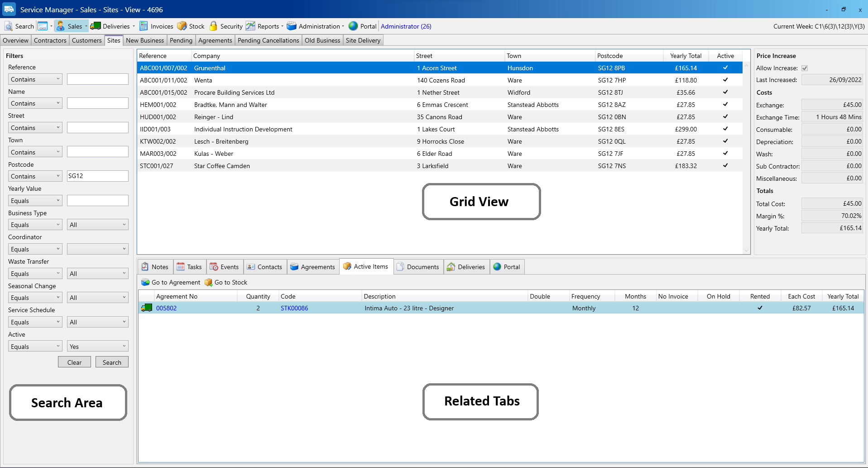Click the grid's vertical scrollbar down arrow

pyautogui.click(x=746, y=250)
